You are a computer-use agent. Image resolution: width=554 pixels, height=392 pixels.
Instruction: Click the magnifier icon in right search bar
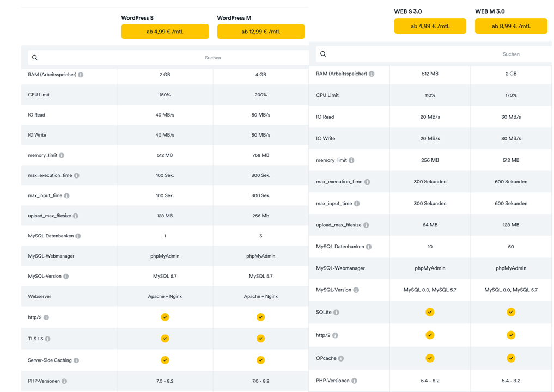pos(323,54)
